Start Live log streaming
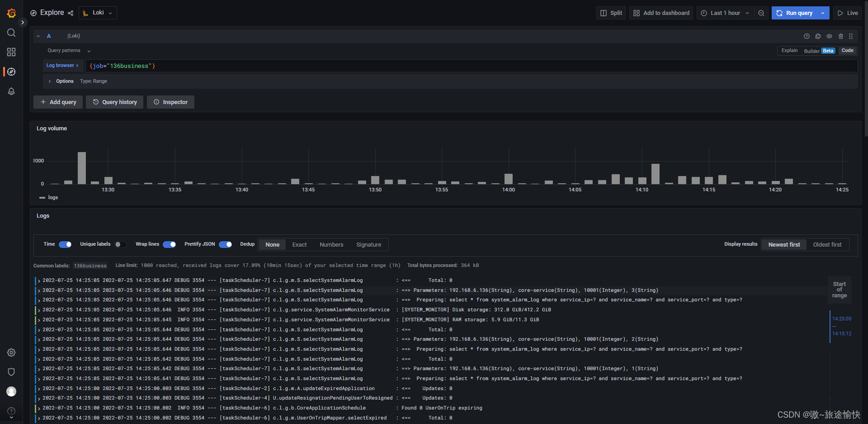The image size is (868, 424). pos(847,13)
